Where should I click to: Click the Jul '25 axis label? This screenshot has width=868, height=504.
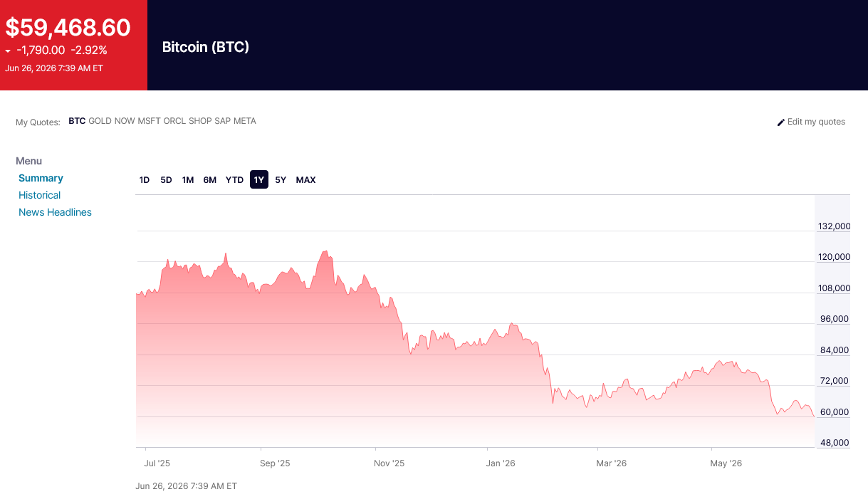coord(157,463)
